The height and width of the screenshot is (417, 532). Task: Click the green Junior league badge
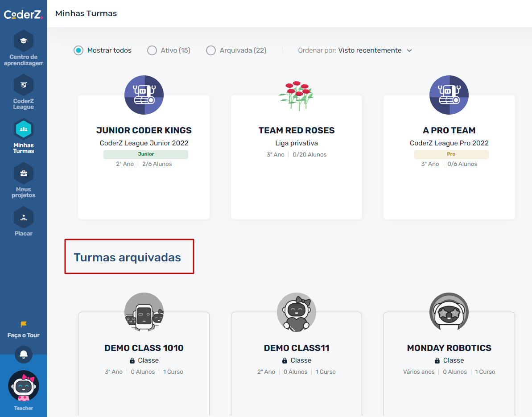point(146,154)
